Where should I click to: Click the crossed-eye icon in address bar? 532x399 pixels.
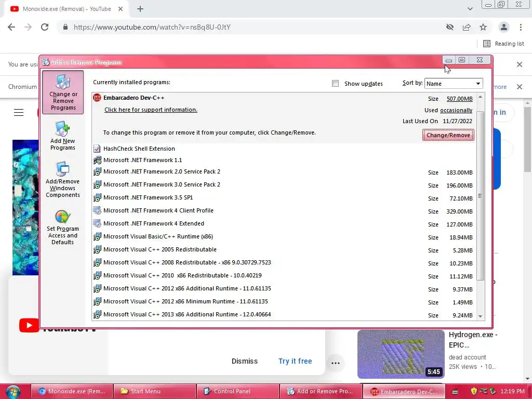click(450, 27)
